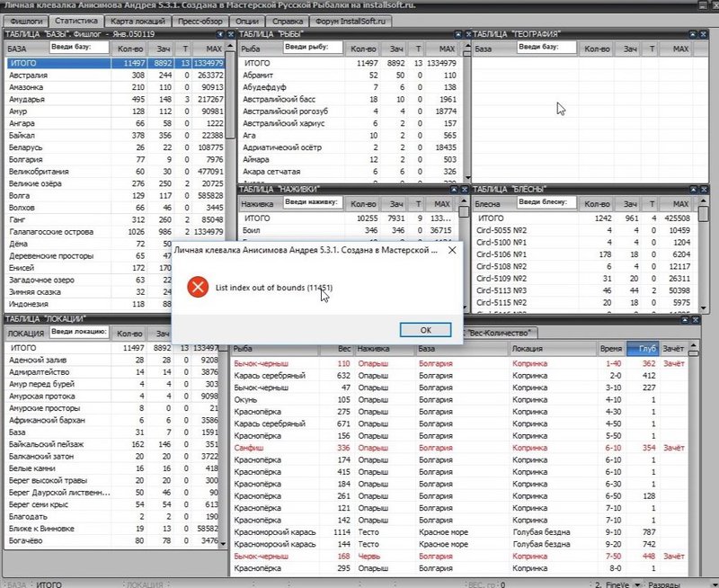This screenshot has width=719, height=588.
Task: Pin the ТАБЛИЦА РЫБЫ panel header icon
Action: point(458,34)
